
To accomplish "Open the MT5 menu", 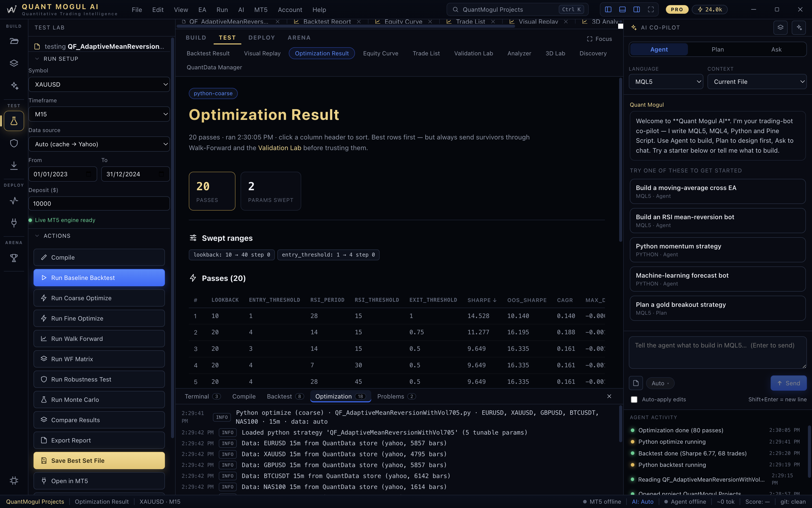I will point(261,10).
